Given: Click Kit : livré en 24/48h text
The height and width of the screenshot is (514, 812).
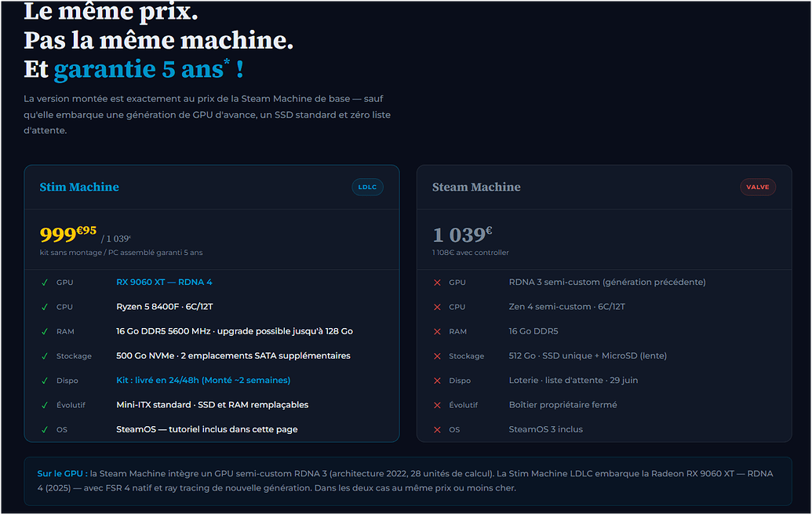Looking at the screenshot, I should tap(203, 380).
